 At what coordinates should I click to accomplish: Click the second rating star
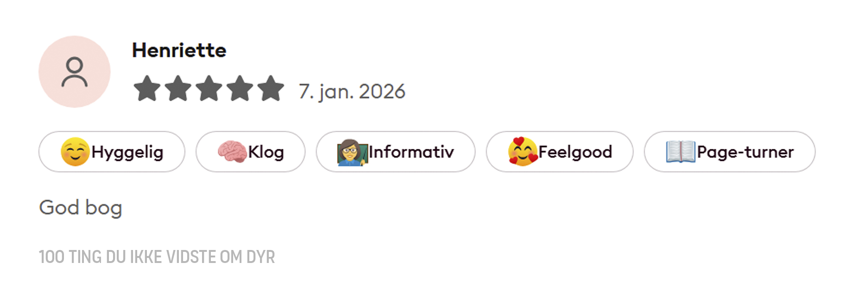coord(178,88)
